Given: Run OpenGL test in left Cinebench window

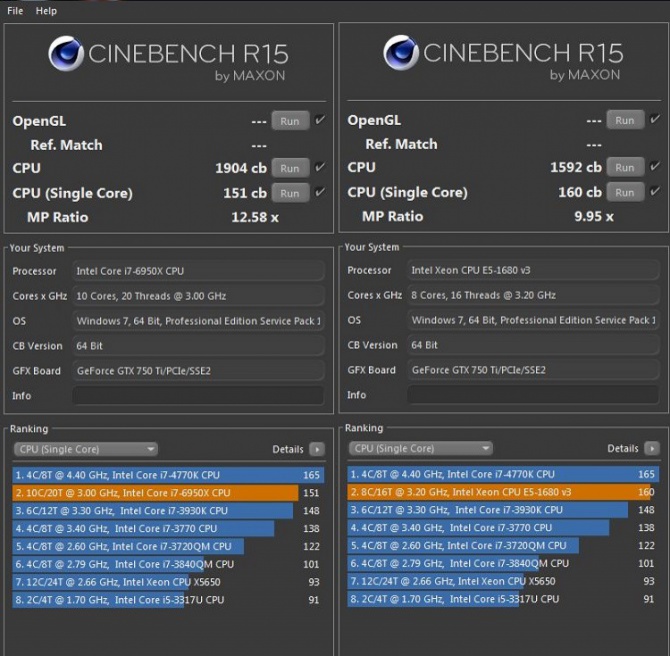Looking at the screenshot, I should (x=290, y=121).
